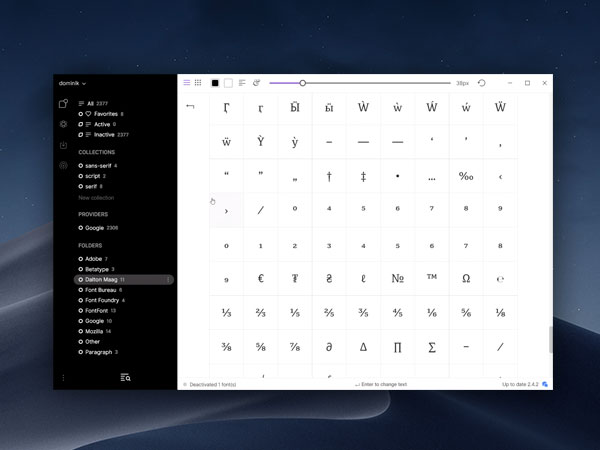The width and height of the screenshot is (600, 450).
Task: Select the Omega glyph
Action: coord(466,278)
